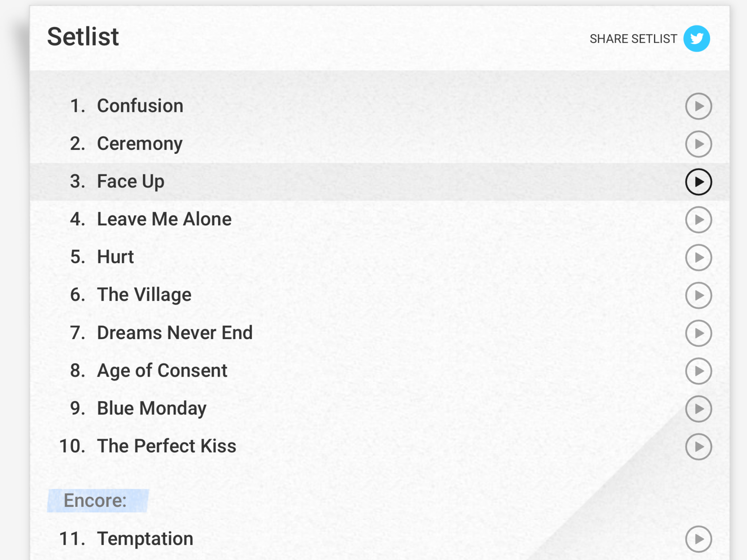Play The Village track
The width and height of the screenshot is (747, 560).
coord(698,295)
